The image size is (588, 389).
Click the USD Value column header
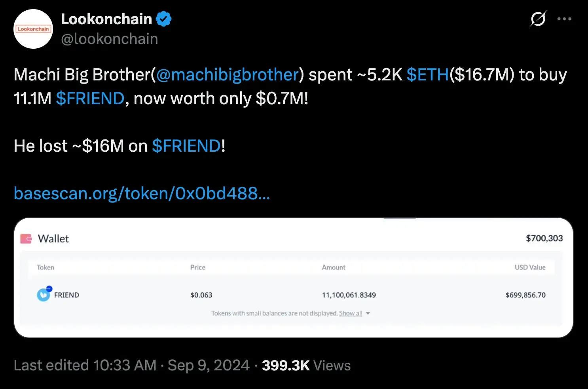click(x=529, y=267)
